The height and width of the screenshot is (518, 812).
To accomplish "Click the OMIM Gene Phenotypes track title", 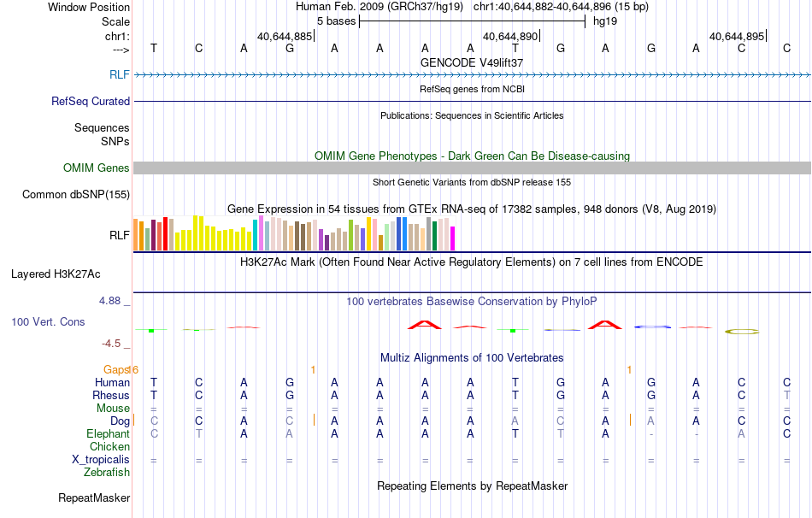I will point(472,156).
